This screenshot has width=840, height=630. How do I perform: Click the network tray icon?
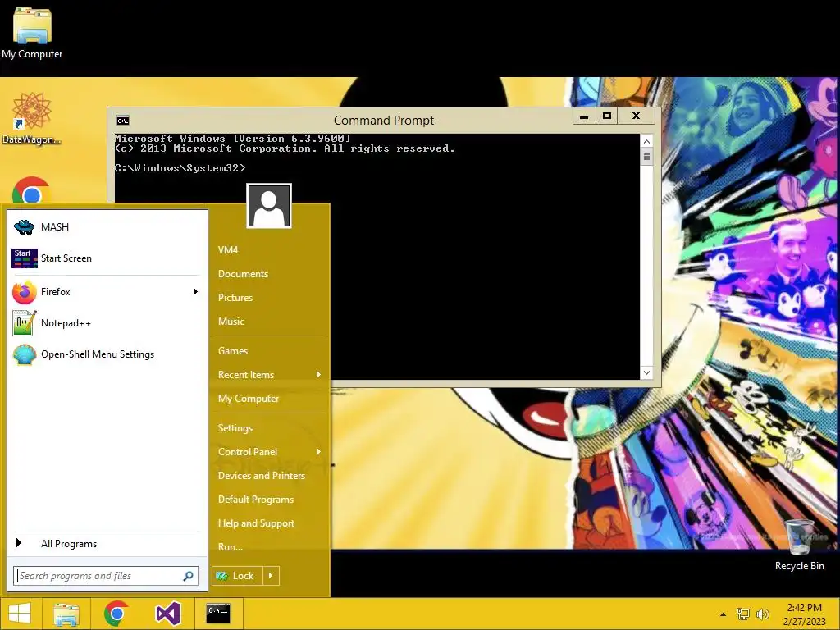point(743,614)
